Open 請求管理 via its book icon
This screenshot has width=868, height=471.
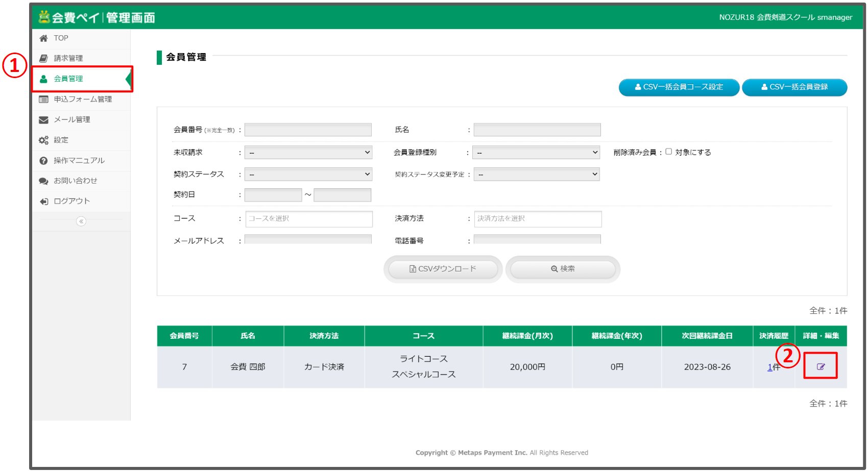[44, 58]
